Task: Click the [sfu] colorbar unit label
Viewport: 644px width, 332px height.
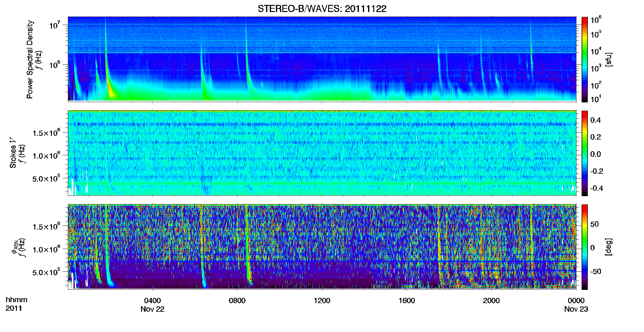Action: (608, 59)
